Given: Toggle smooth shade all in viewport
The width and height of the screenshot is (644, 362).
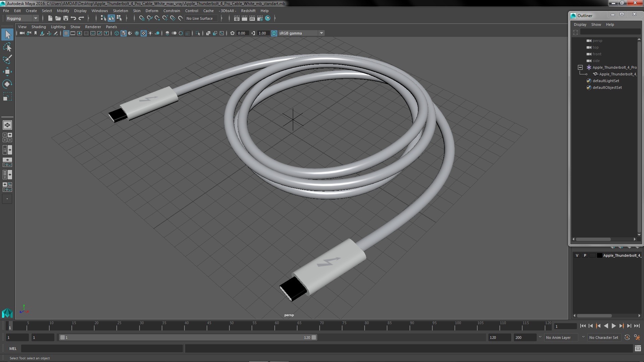Looking at the screenshot, I should pyautogui.click(x=123, y=33).
